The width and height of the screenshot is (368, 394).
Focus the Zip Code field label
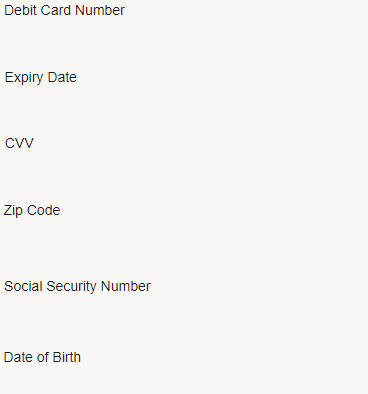click(x=32, y=211)
